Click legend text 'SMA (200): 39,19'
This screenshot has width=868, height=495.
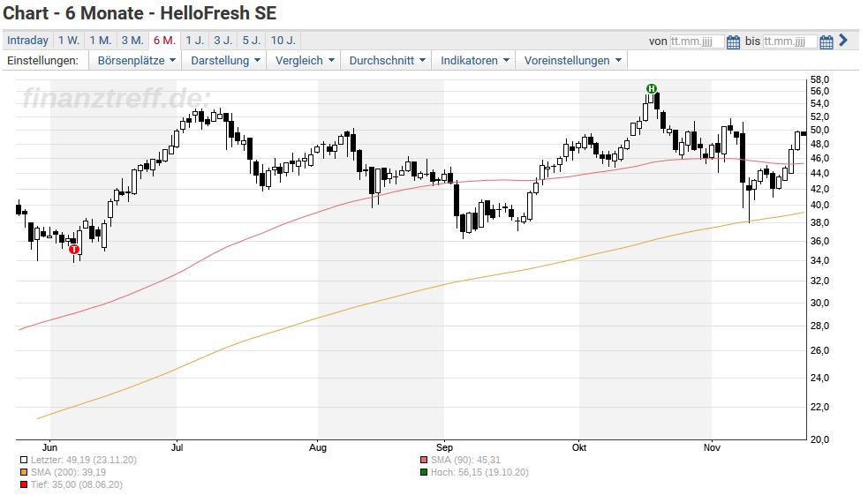[69, 472]
